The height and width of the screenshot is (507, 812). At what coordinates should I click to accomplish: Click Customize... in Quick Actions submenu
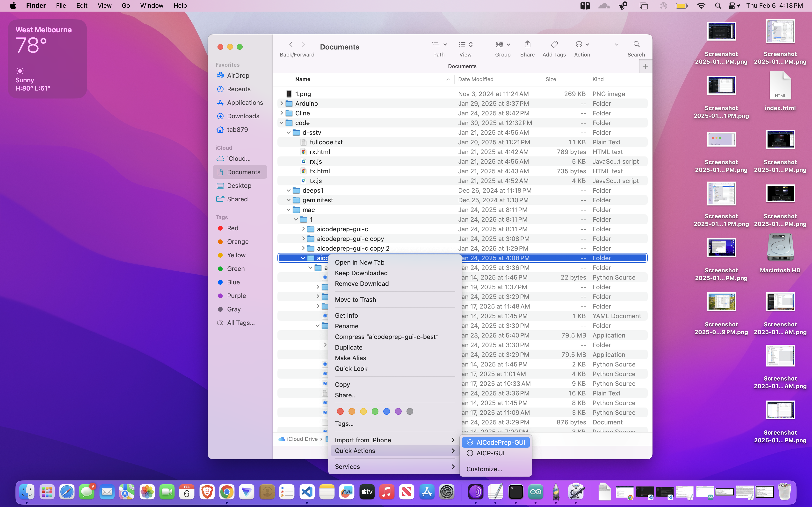click(484, 469)
